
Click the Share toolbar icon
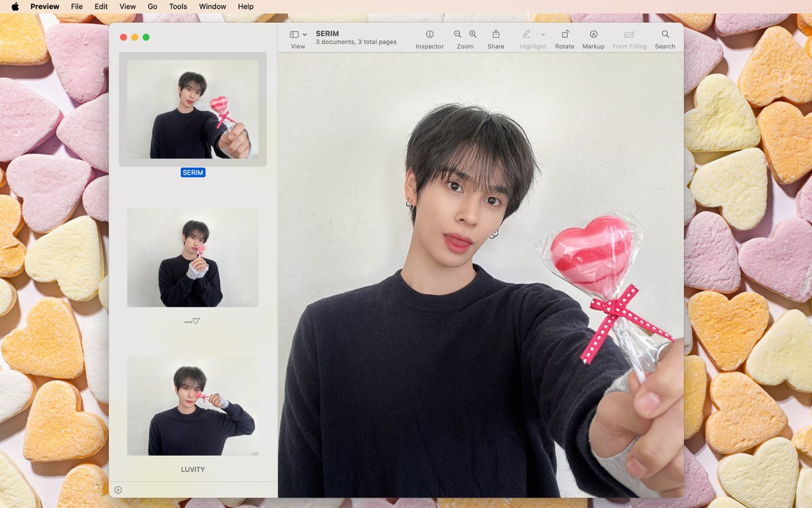[x=496, y=34]
